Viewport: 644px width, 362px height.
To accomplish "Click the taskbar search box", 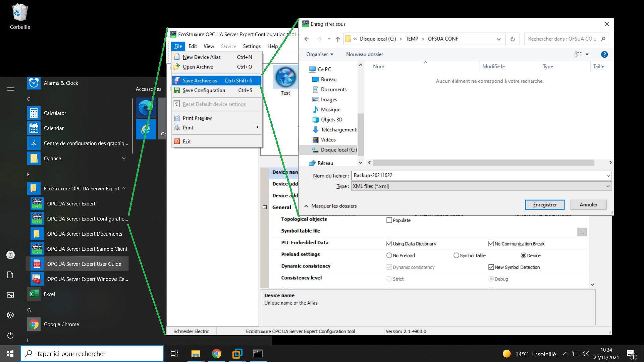I will coord(92,354).
